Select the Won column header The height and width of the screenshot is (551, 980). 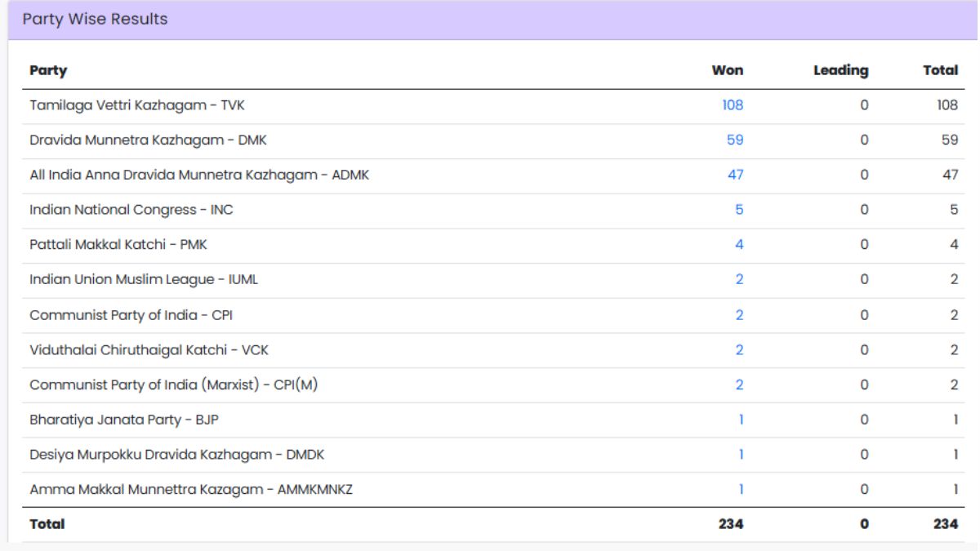pos(728,70)
